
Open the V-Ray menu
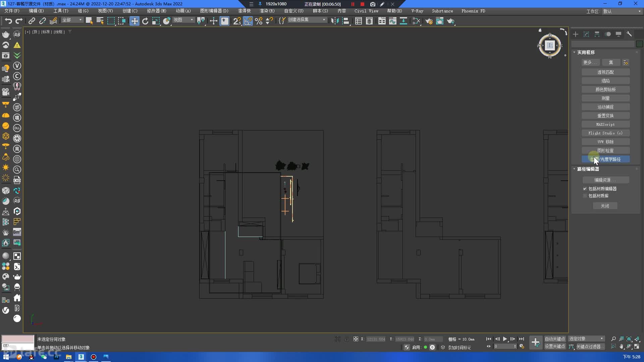click(417, 11)
